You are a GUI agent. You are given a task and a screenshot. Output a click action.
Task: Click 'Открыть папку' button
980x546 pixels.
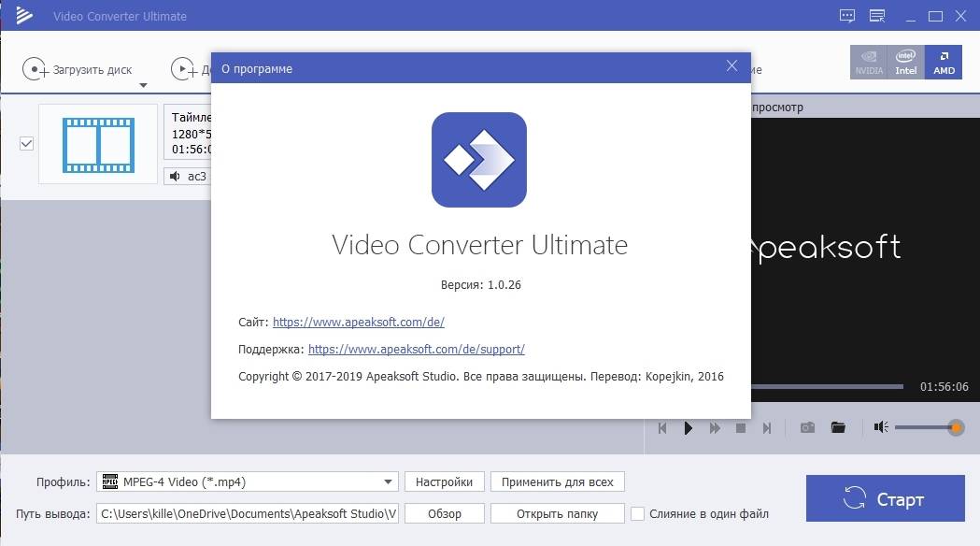coord(558,513)
